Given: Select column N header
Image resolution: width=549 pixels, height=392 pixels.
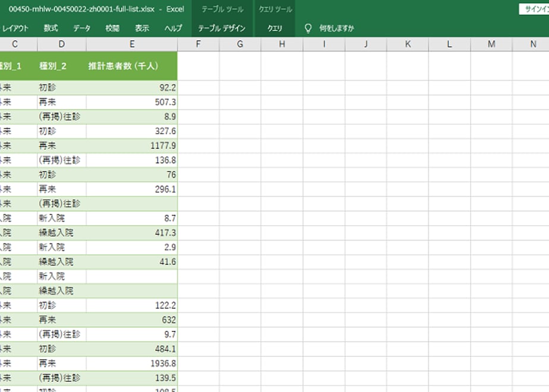Looking at the screenshot, I should tap(531, 44).
